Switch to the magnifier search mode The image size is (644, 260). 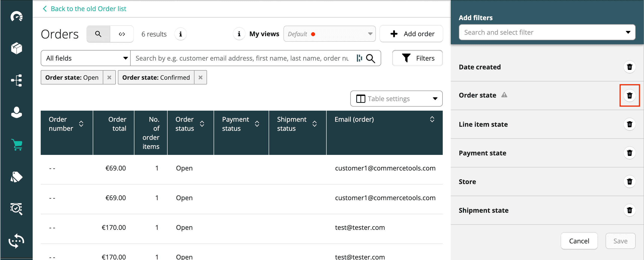(98, 34)
